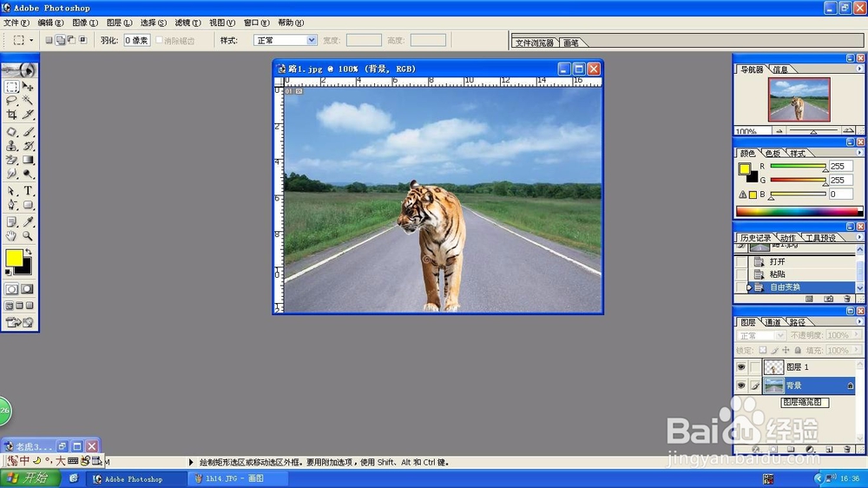Hide 图层 1 with its eye icon
This screenshot has height=488, width=868.
(x=741, y=366)
